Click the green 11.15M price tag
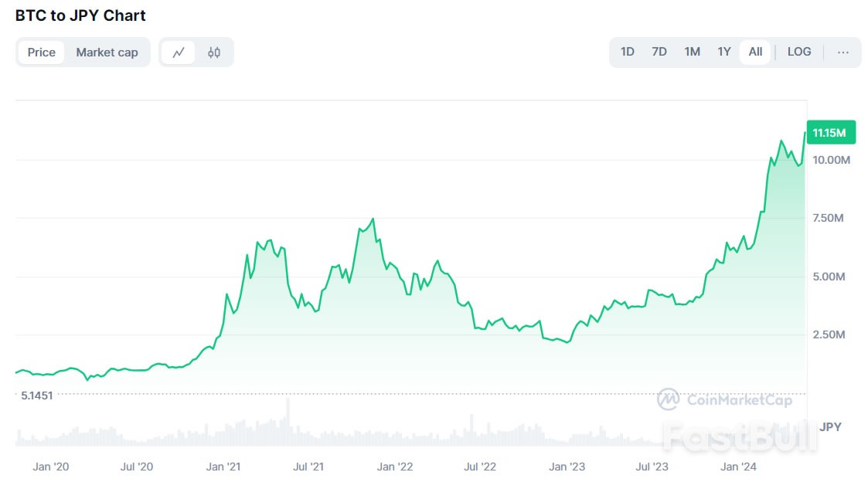The image size is (868, 489). point(831,132)
